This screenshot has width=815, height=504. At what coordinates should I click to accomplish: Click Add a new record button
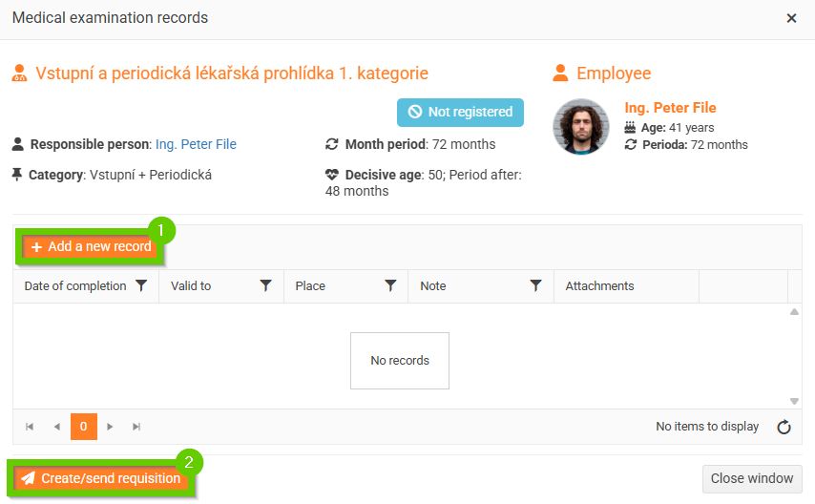click(91, 246)
